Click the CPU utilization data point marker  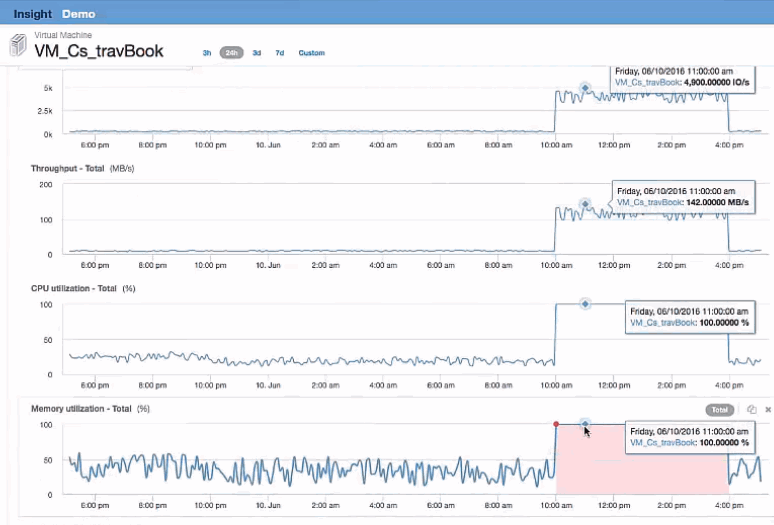585,304
